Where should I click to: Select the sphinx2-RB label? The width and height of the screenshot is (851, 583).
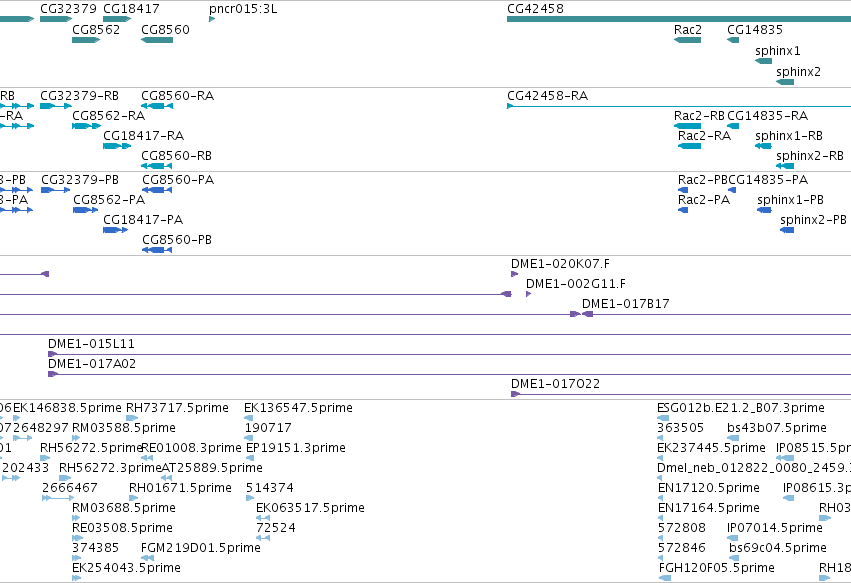[810, 156]
